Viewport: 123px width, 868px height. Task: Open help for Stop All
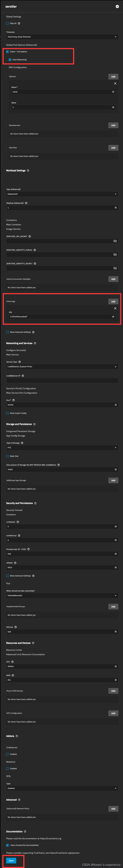coord(19,23)
